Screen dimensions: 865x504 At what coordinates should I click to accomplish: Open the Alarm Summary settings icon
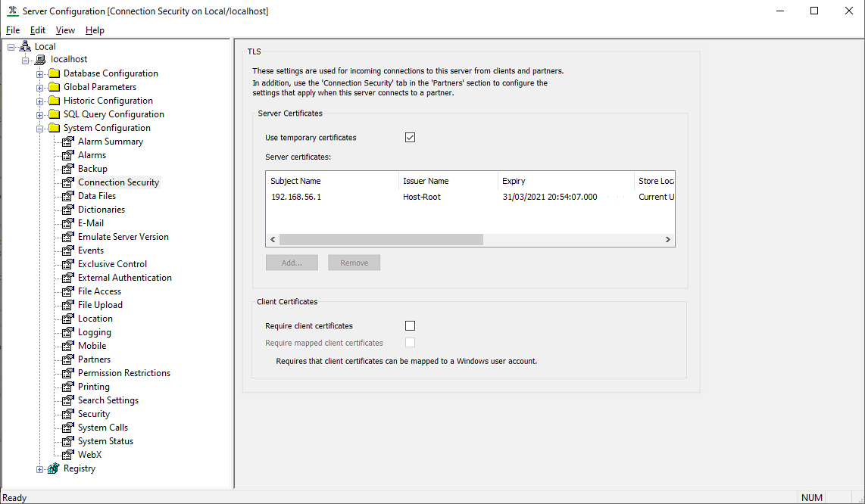click(66, 141)
